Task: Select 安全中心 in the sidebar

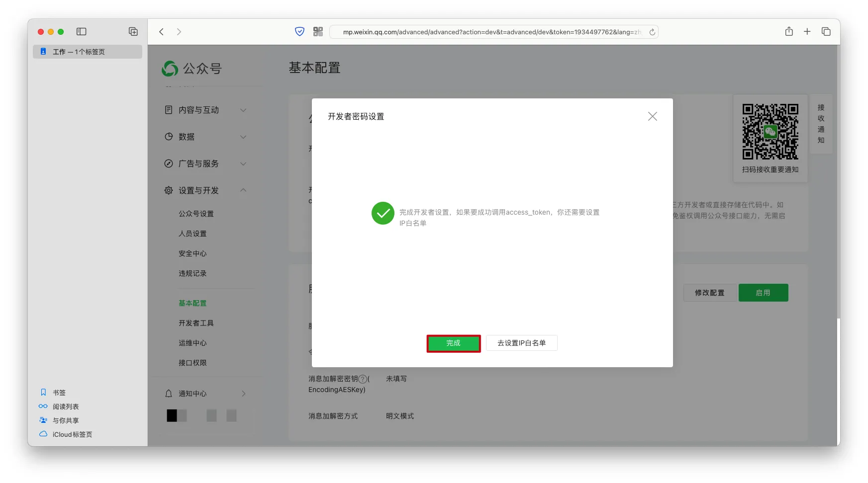Action: point(193,254)
